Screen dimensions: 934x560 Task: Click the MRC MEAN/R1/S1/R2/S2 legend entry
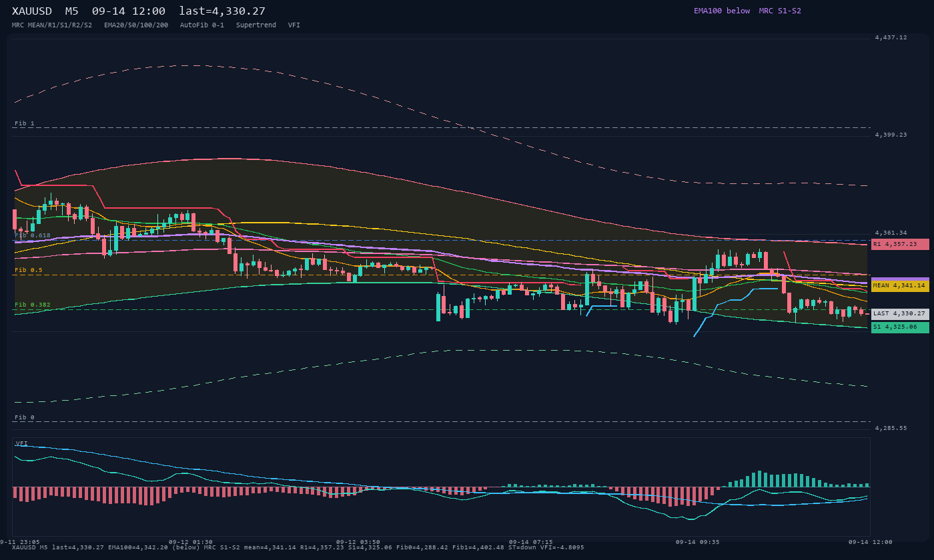point(52,25)
